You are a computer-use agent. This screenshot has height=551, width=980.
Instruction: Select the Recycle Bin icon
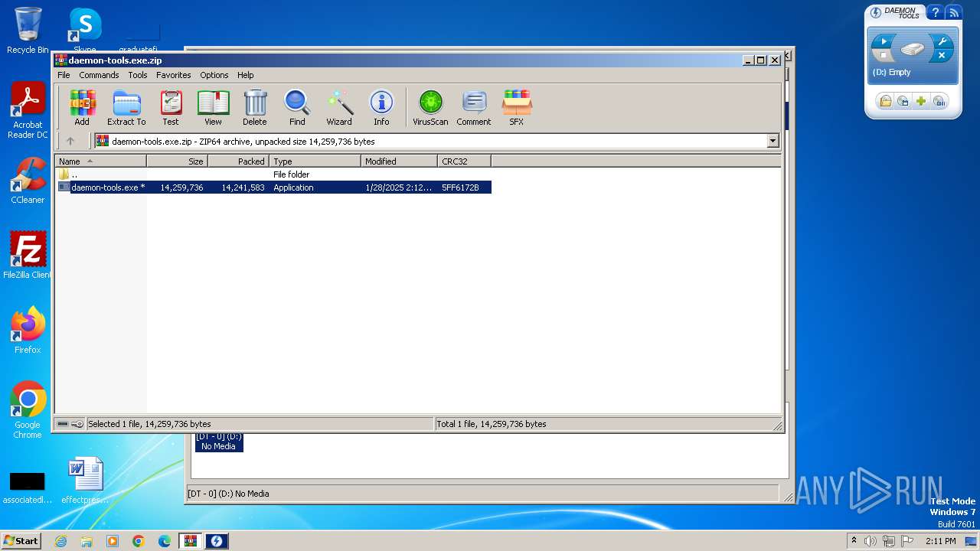coord(28,31)
